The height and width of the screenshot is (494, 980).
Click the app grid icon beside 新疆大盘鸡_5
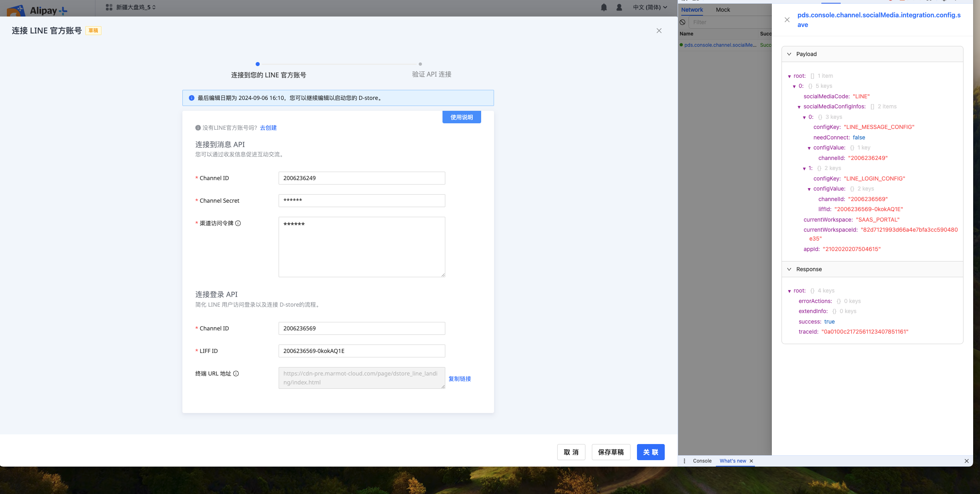[x=109, y=7]
